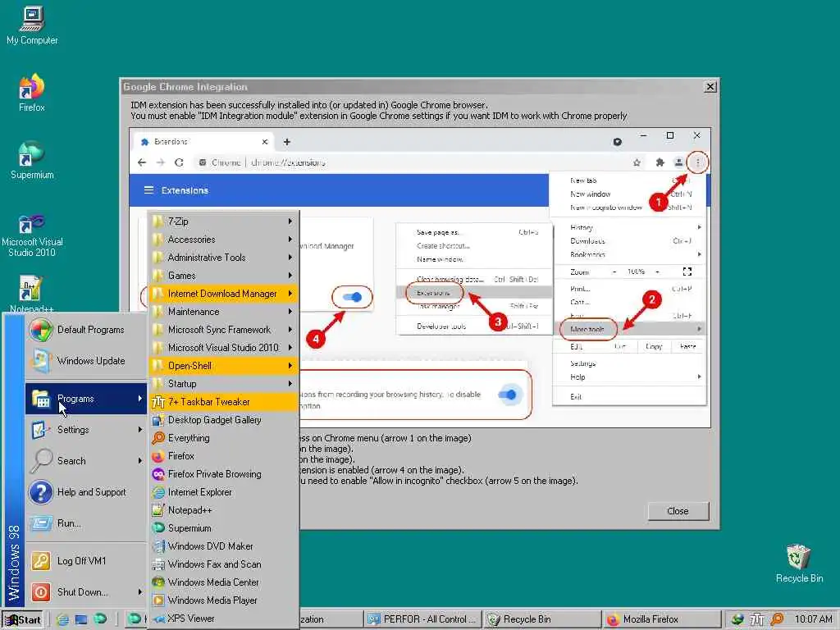This screenshot has height=630, width=840.
Task: Launch XPS Viewer
Action: coord(223,619)
